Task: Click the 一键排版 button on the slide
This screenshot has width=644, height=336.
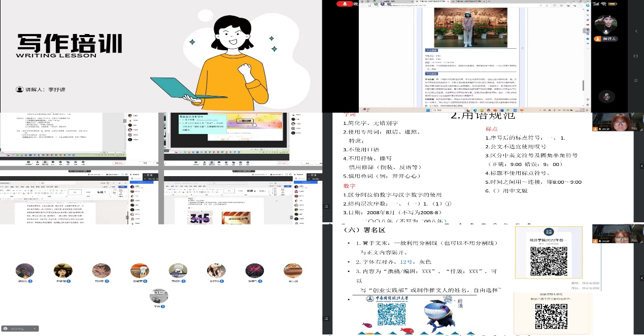Action: coord(245,121)
